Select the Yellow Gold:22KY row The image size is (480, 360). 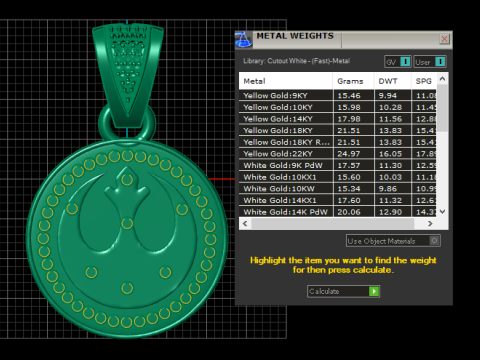337,154
